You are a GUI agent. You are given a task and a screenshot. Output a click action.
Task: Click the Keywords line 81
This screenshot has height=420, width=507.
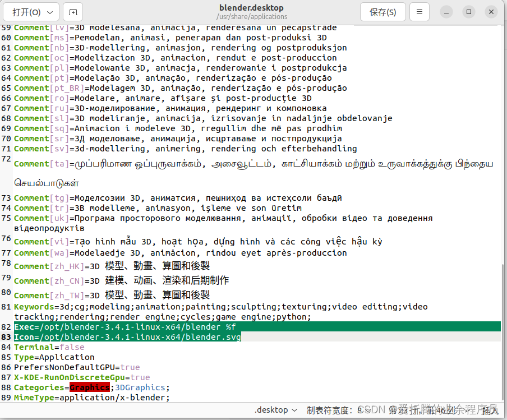point(221,311)
